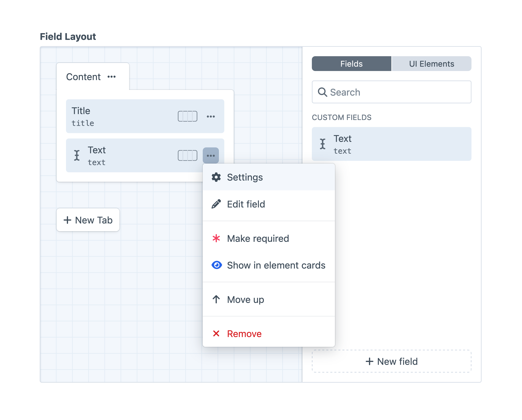Select Remove to delete the Text field
Viewport: 522px width, 420px height.
244,334
